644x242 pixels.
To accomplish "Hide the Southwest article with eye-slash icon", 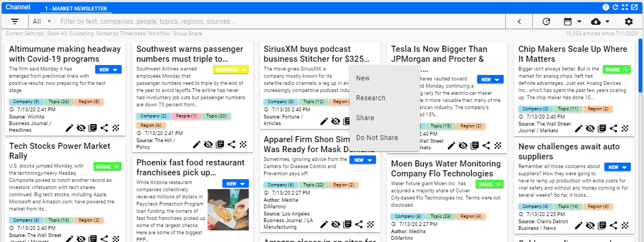I will tap(208, 144).
